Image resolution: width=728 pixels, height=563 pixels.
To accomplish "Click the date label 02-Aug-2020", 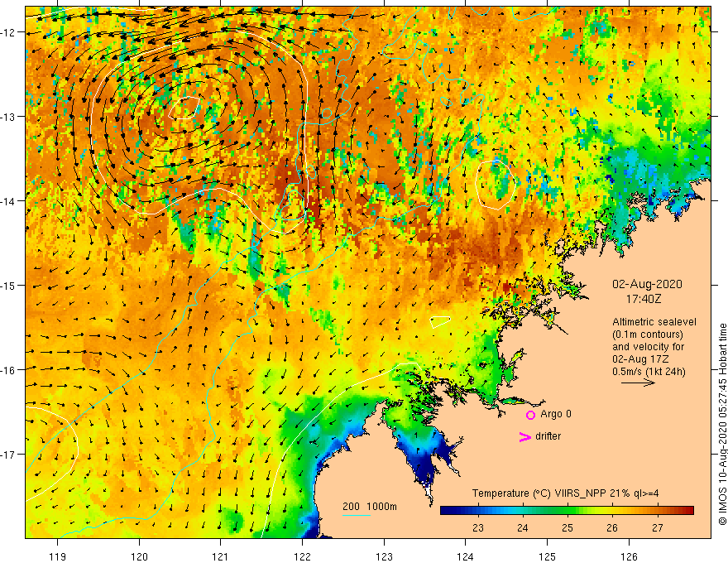I will [x=647, y=284].
